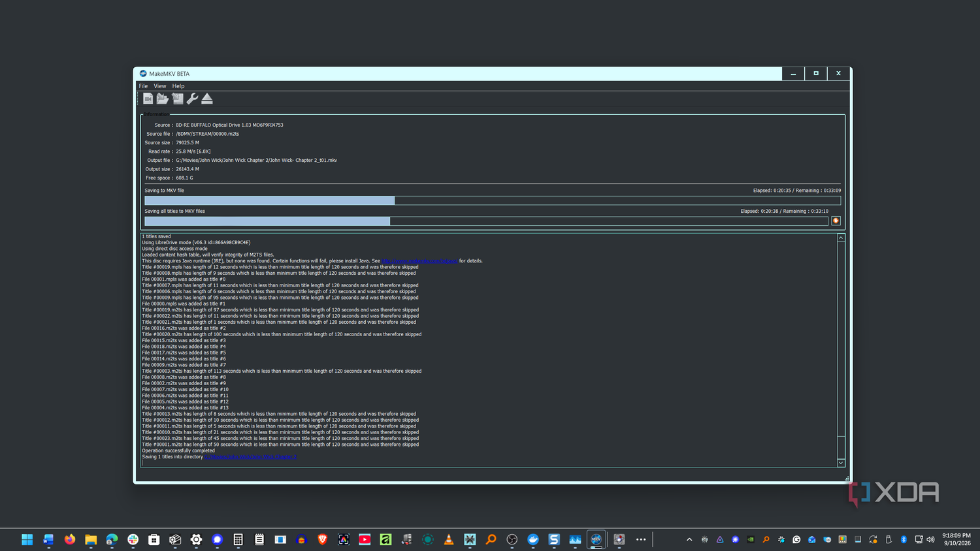Open Firefox from the taskbar

tap(69, 539)
